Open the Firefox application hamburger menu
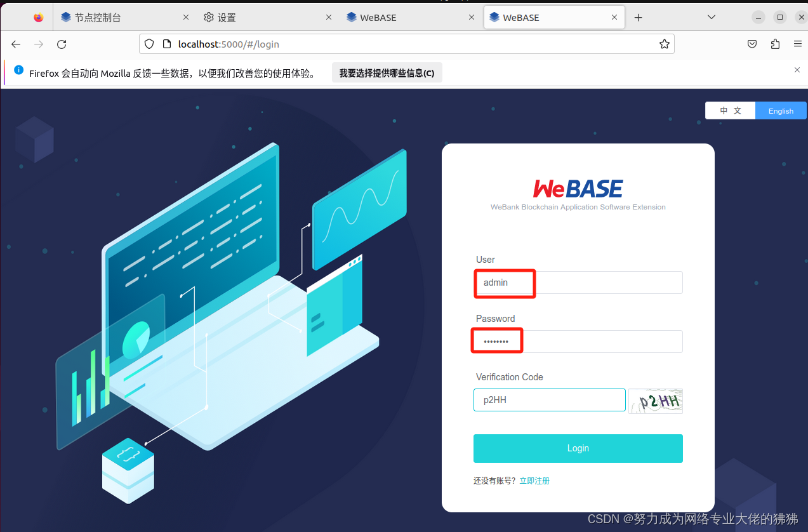The width and height of the screenshot is (808, 532). [x=797, y=44]
